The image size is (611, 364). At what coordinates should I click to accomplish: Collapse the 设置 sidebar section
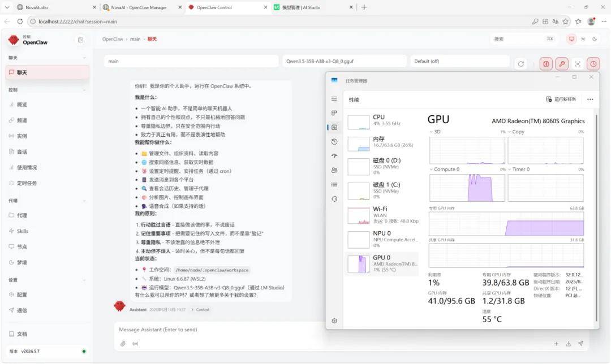[x=47, y=280]
